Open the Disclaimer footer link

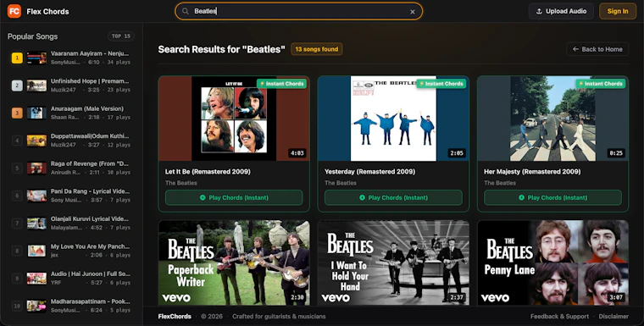pos(613,317)
